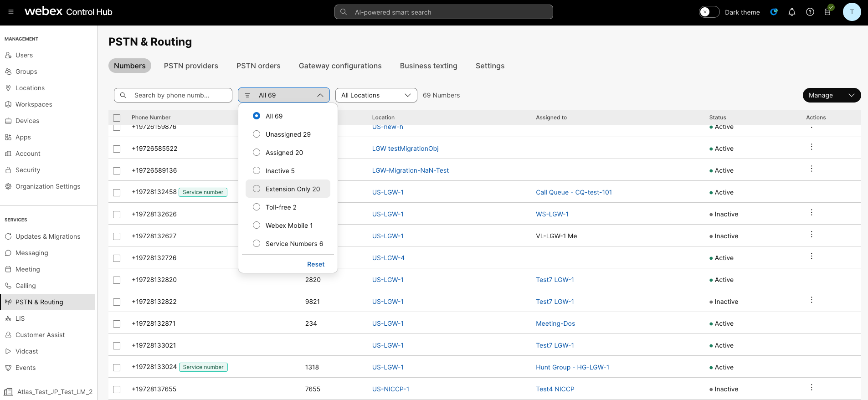Focus the AI-powered smart search box
The width and height of the screenshot is (868, 400).
pyautogui.click(x=444, y=12)
